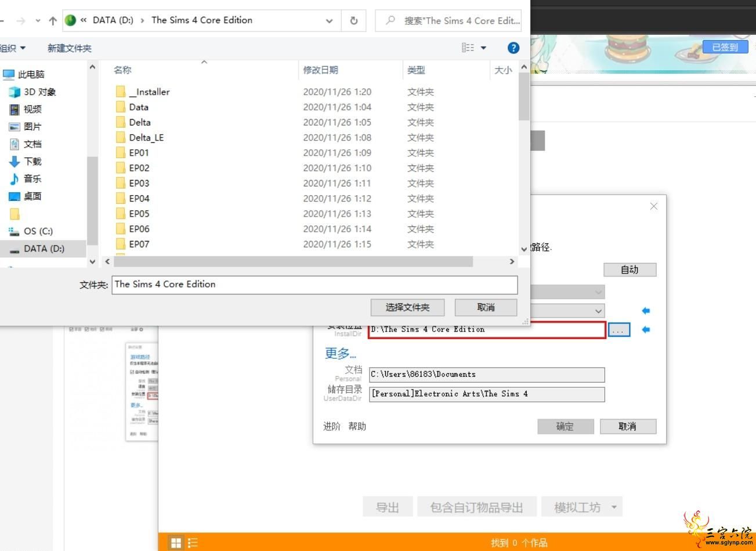Click the refresh button in address bar
The image size is (756, 551).
click(354, 20)
